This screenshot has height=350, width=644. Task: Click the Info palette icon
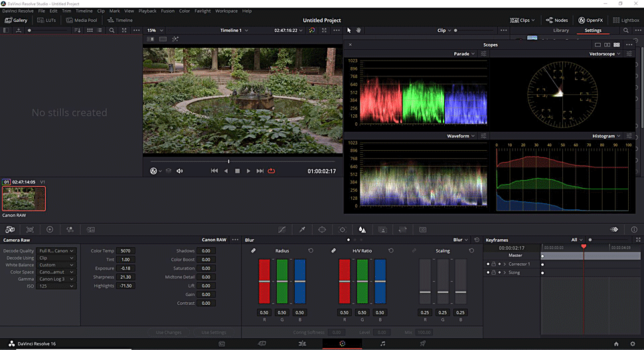point(634,230)
